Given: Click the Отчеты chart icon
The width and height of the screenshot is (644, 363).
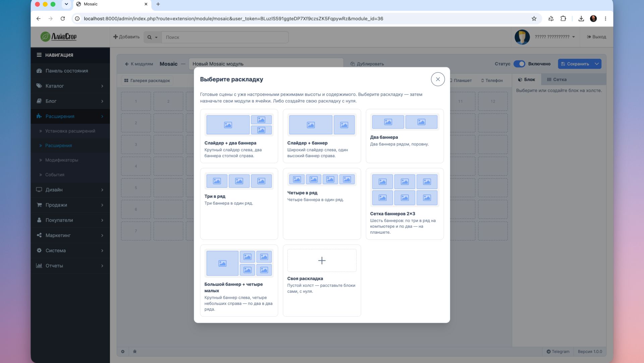Looking at the screenshot, I should coord(39,266).
